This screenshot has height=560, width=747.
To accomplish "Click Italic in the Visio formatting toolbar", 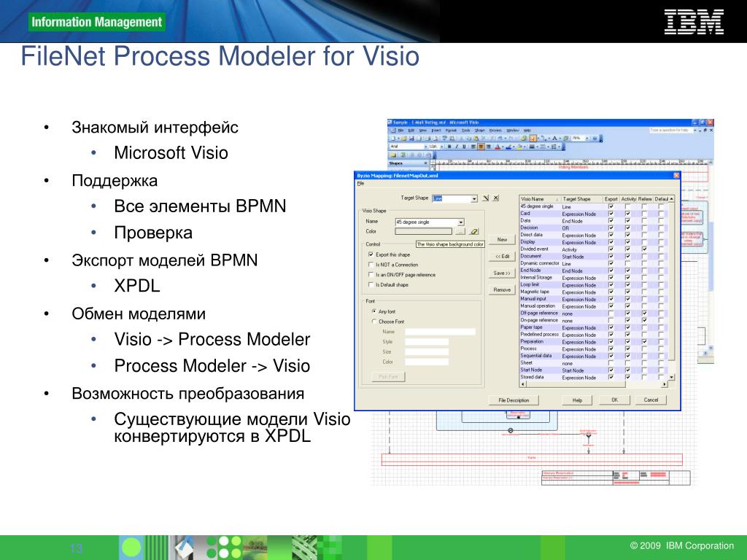I will (x=457, y=147).
